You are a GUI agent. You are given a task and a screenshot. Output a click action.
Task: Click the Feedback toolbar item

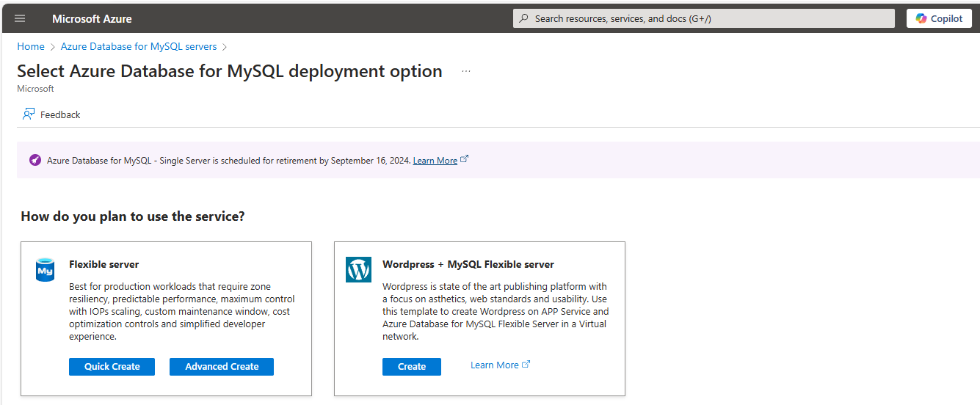pyautogui.click(x=51, y=114)
